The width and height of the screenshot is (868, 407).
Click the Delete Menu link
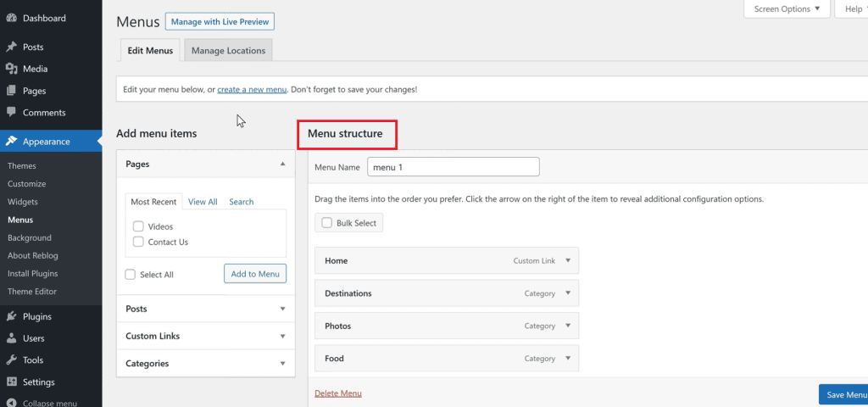point(338,393)
